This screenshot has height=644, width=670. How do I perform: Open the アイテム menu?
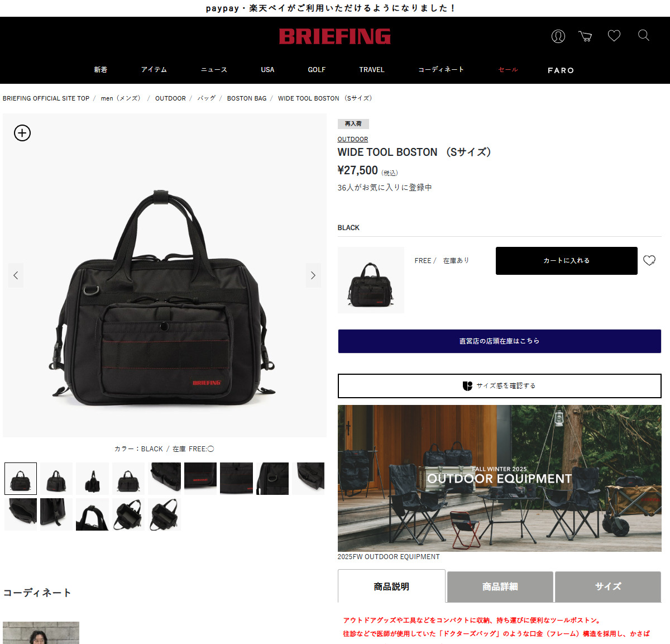click(154, 70)
